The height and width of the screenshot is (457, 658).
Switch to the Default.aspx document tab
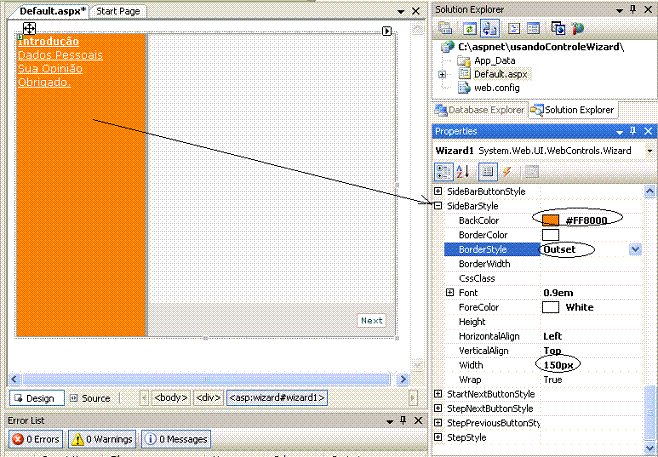click(52, 11)
